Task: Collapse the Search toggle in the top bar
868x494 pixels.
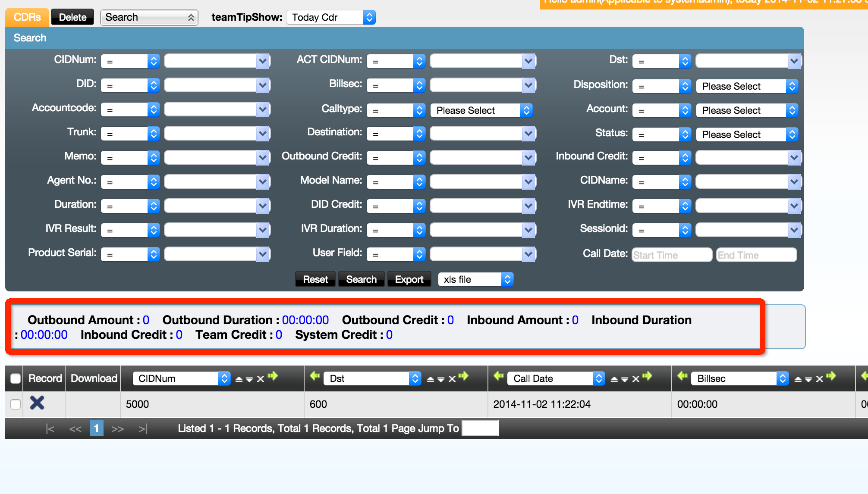Action: click(x=149, y=18)
